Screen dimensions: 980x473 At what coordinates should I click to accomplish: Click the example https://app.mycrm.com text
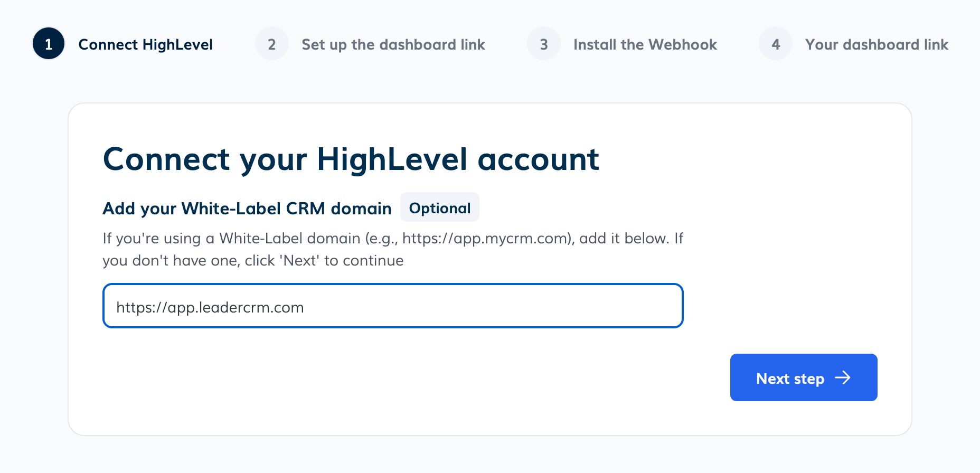485,239
